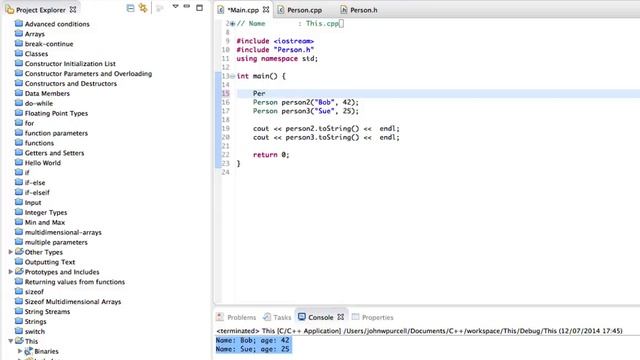This screenshot has height=360, width=640.
Task: Click console output line 'Name: Bob; age: 42'
Action: click(253, 340)
